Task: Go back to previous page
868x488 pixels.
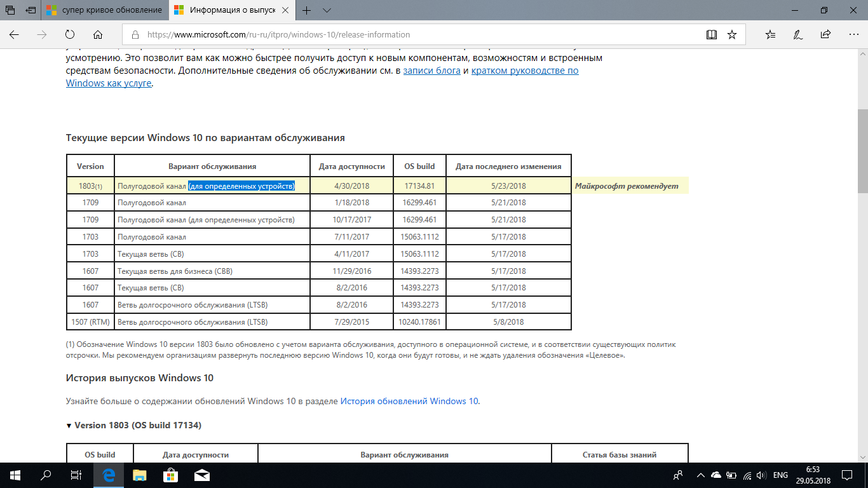Action: pos(14,34)
